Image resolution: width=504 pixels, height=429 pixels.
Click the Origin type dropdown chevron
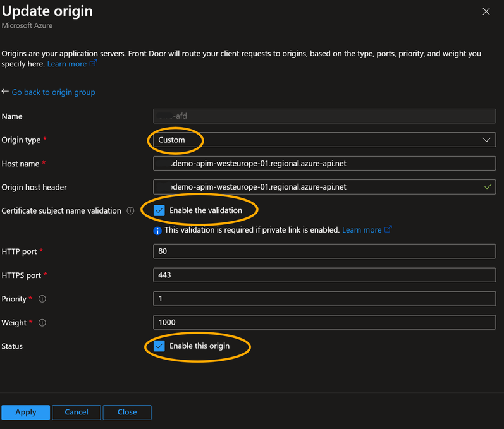(486, 140)
